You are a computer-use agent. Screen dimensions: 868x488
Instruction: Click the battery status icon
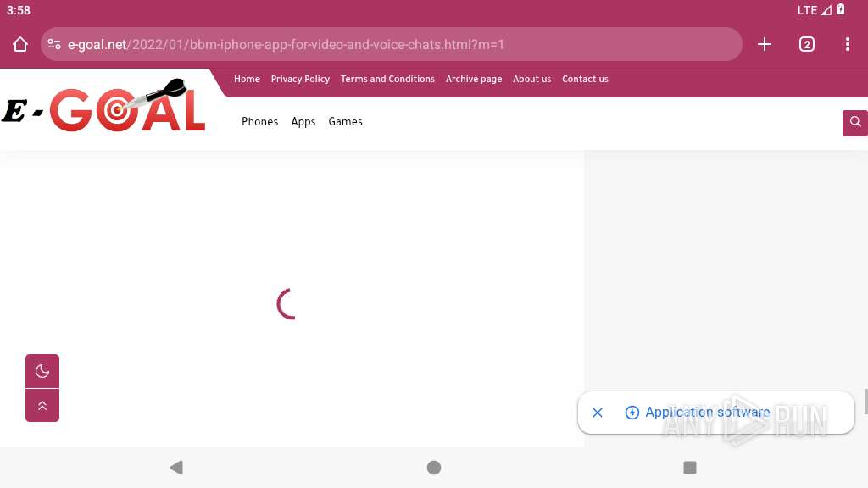coord(841,9)
